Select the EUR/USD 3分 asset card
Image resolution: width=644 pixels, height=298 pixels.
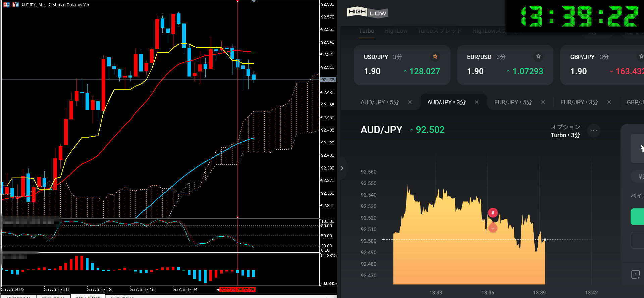(x=505, y=65)
